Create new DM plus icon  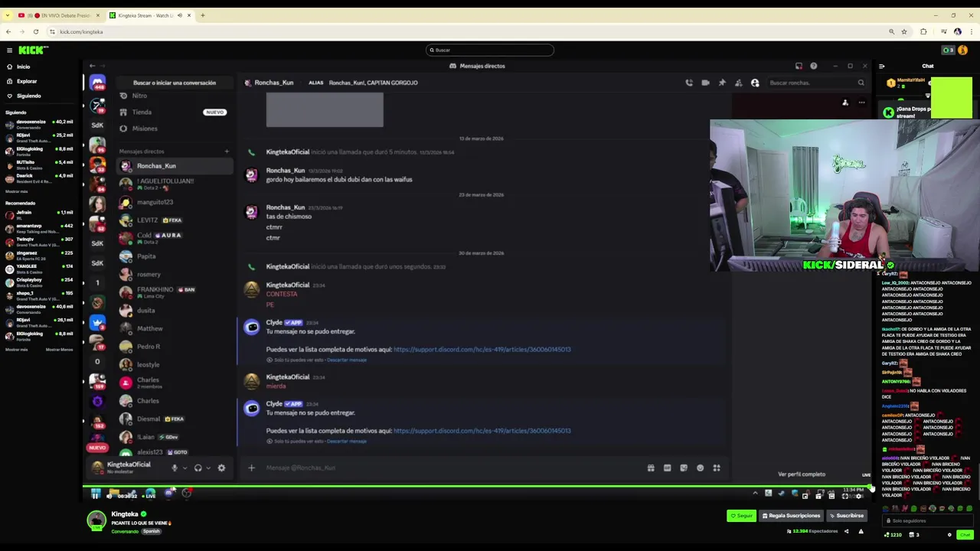227,152
